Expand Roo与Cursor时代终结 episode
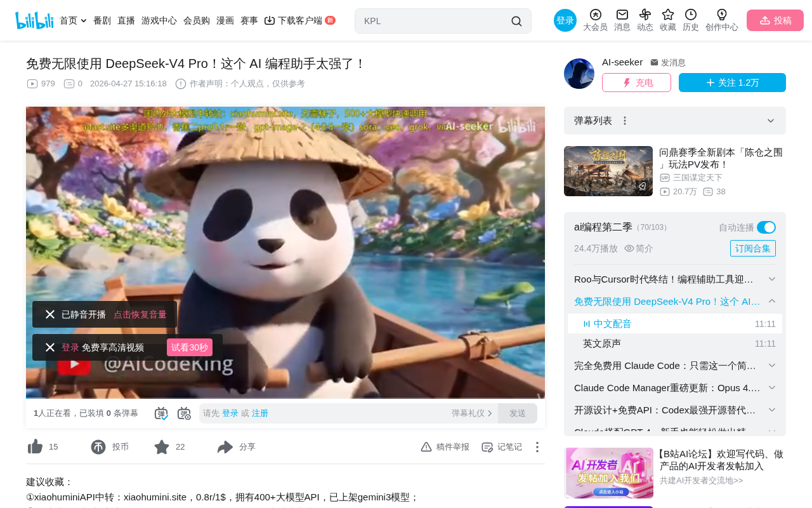The image size is (812, 508). point(772,279)
